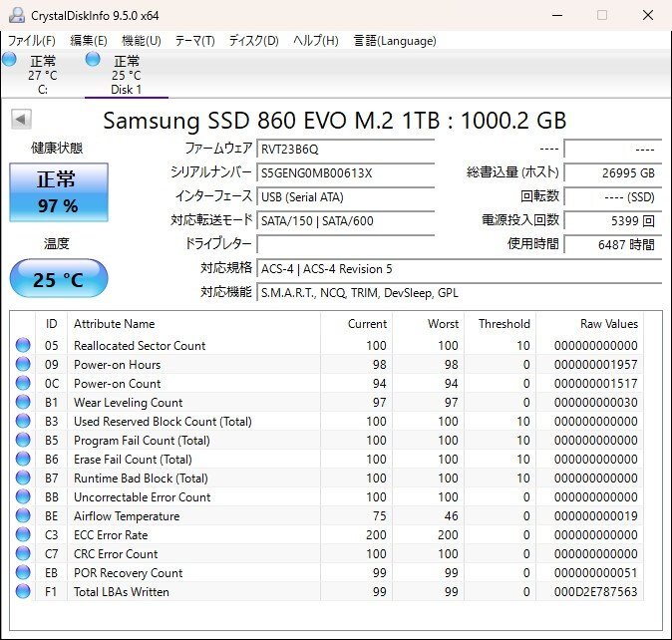
Task: Click status icon for Wear Leveling Count
Action: (x=23, y=403)
